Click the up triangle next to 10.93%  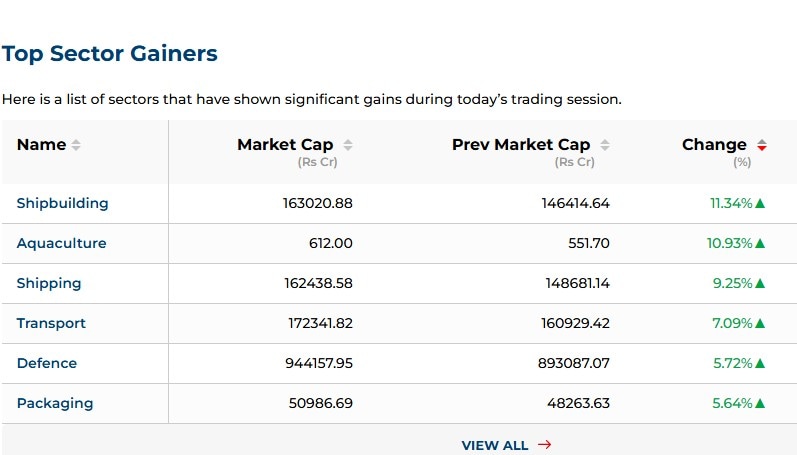(x=760, y=243)
